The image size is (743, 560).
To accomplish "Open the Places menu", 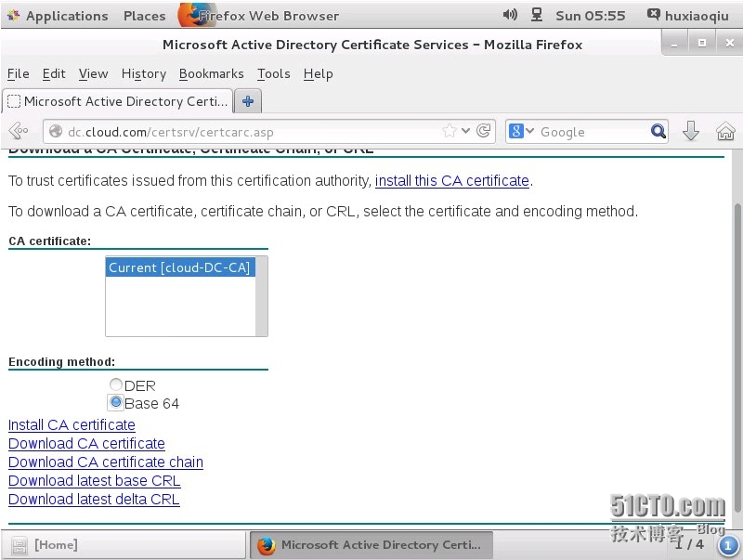I will [x=145, y=16].
